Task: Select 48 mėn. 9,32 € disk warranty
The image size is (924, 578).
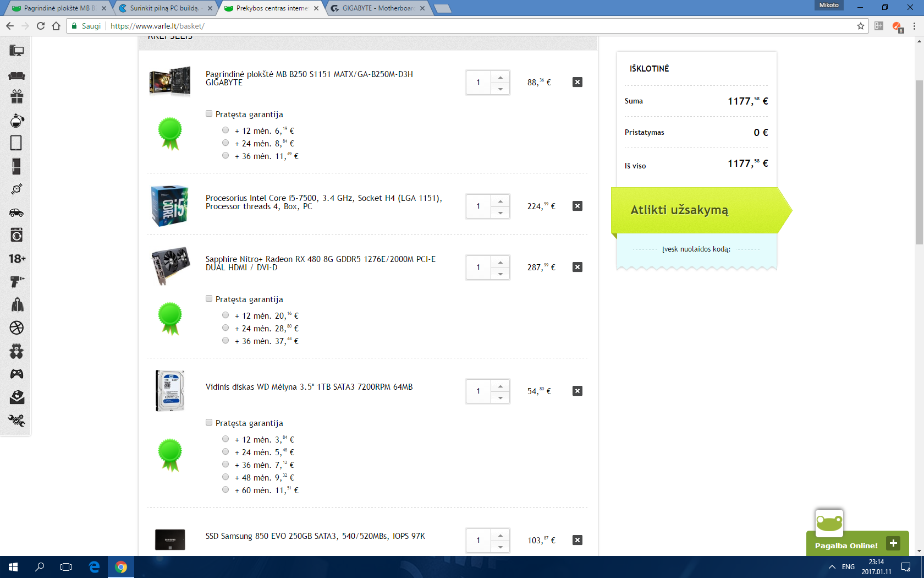Action: [x=226, y=477]
